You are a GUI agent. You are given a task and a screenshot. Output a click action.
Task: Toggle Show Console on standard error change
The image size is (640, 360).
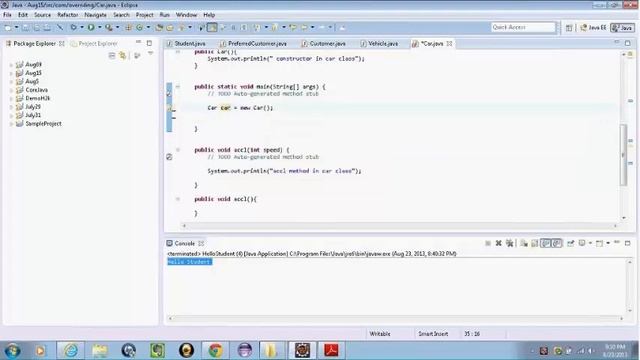point(557,243)
